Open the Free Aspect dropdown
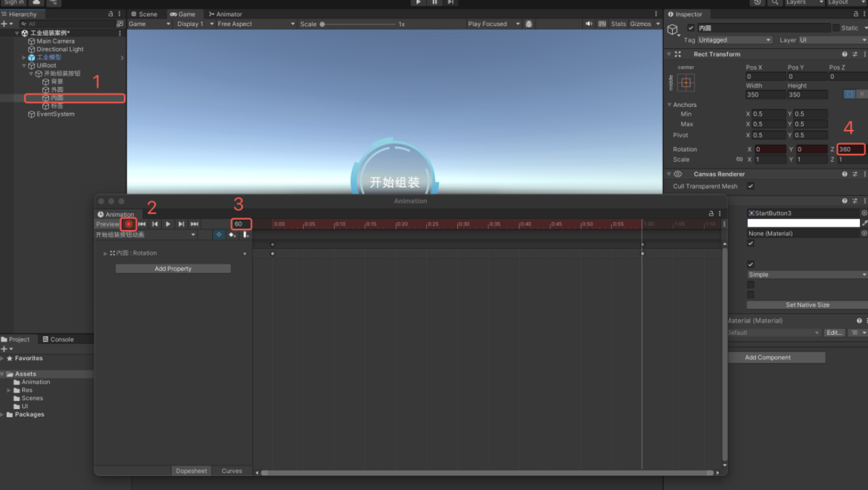The height and width of the screenshot is (490, 868). pos(256,24)
